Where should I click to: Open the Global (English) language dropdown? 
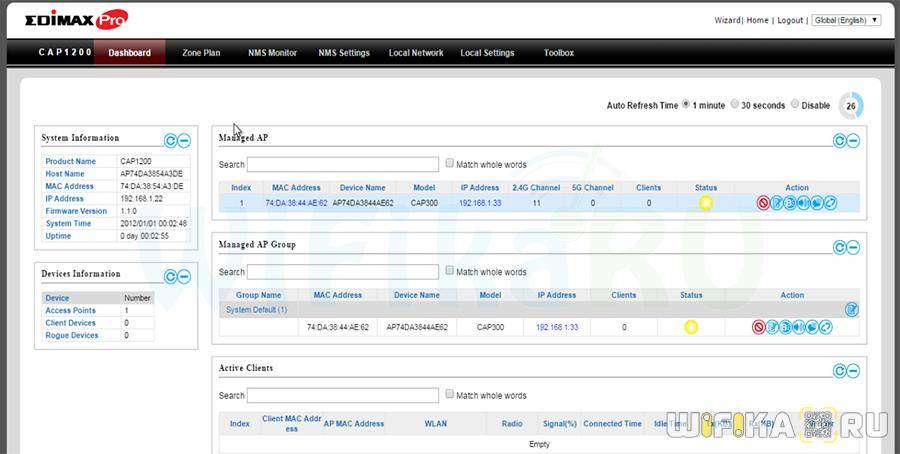tap(846, 20)
